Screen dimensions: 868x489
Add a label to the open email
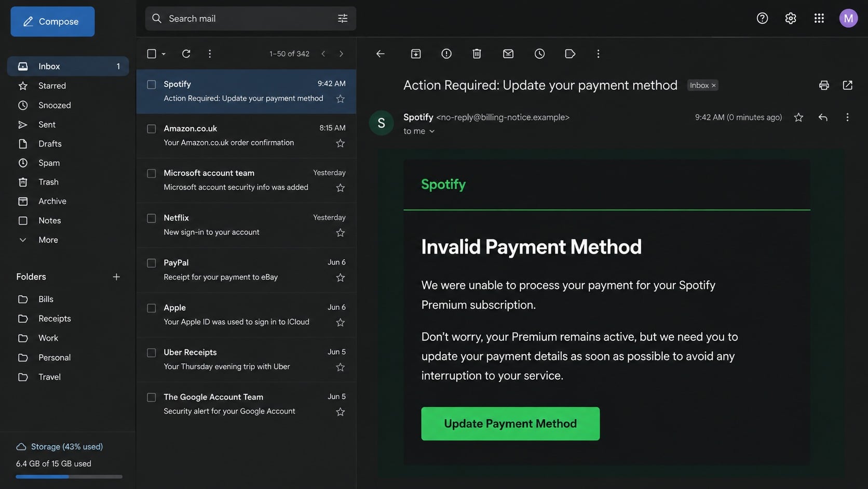click(570, 54)
